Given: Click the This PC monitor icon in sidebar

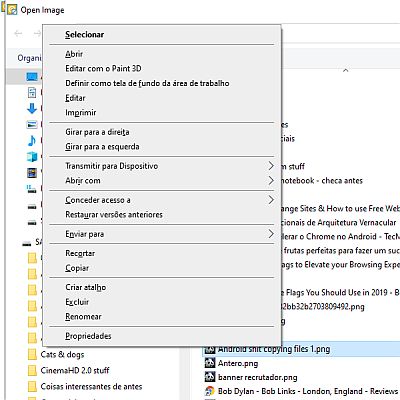Looking at the screenshot, I should [32, 77].
